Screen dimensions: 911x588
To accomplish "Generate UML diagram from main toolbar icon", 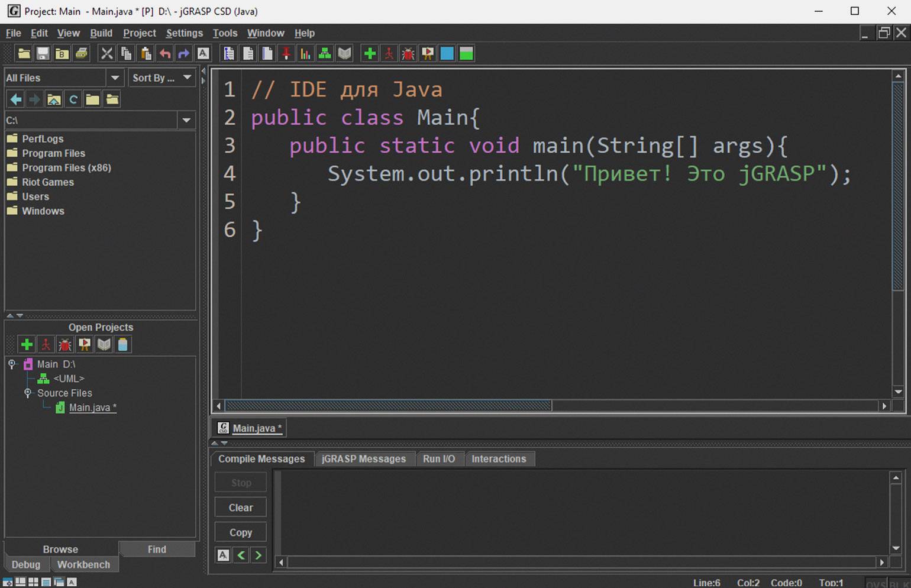I will (325, 54).
